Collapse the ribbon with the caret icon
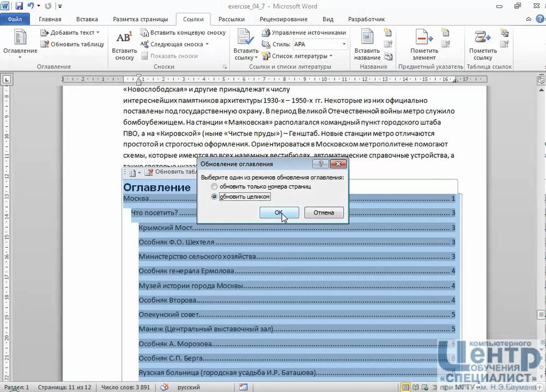Image resolution: width=546 pixels, height=392 pixels. (529, 19)
